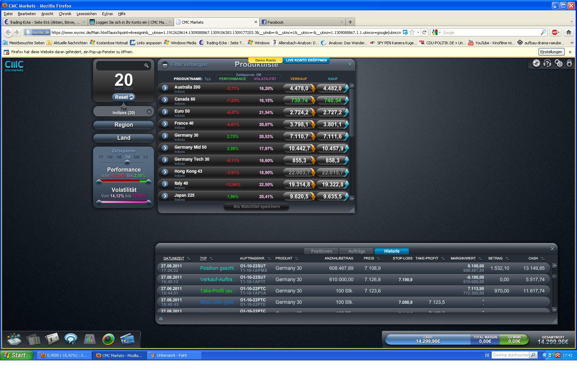Expand the Japan 225 row arrow

coord(165,196)
